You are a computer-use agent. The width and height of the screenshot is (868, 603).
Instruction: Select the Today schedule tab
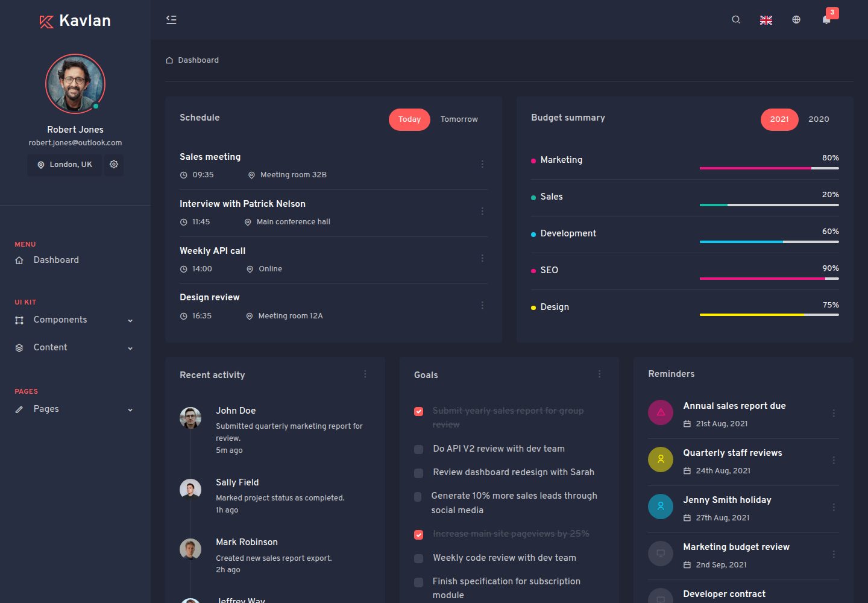pos(409,119)
